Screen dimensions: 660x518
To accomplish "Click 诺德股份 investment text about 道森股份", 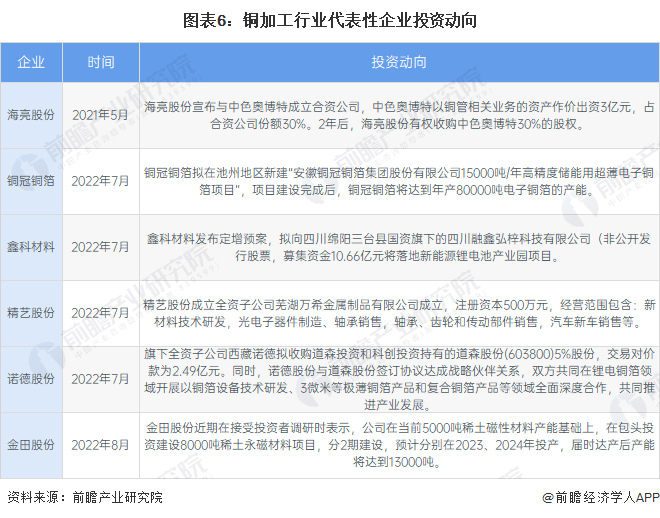I will click(x=399, y=379).
